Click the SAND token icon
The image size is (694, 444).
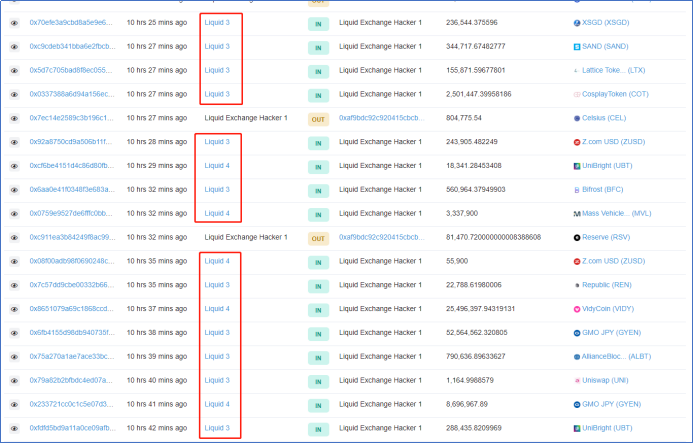click(577, 47)
